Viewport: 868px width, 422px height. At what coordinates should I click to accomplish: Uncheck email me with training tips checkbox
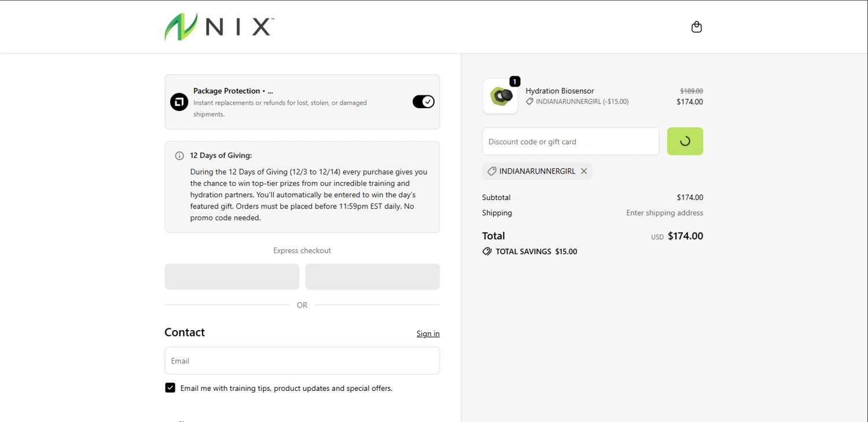coord(170,388)
